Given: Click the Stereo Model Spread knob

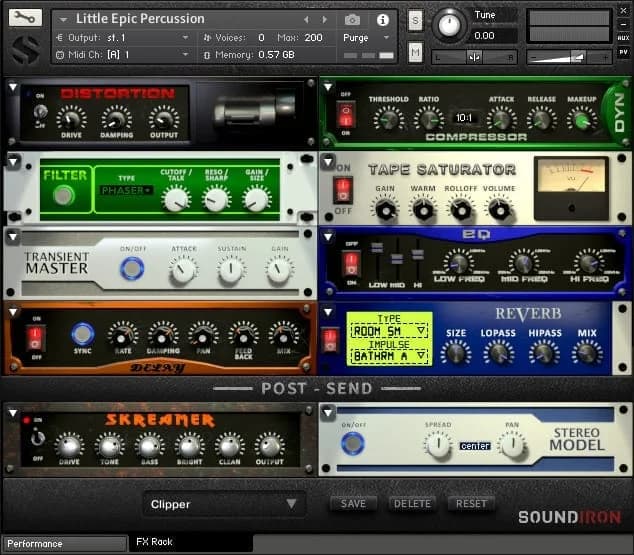Looking at the screenshot, I should (438, 445).
